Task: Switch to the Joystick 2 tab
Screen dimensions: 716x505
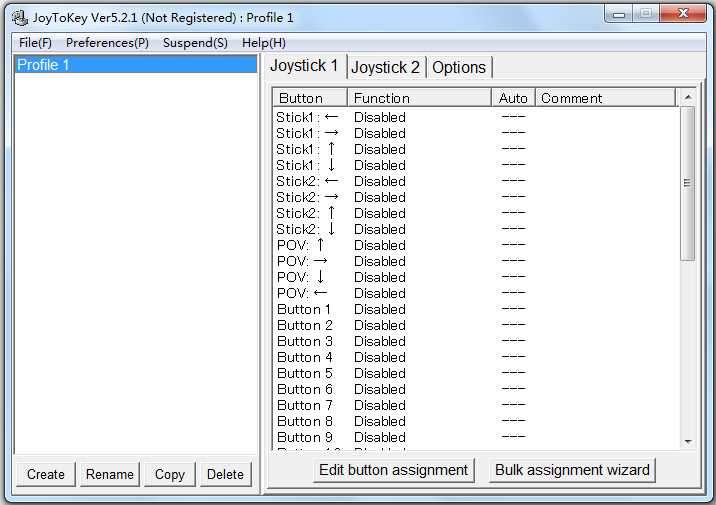Action: coord(385,67)
